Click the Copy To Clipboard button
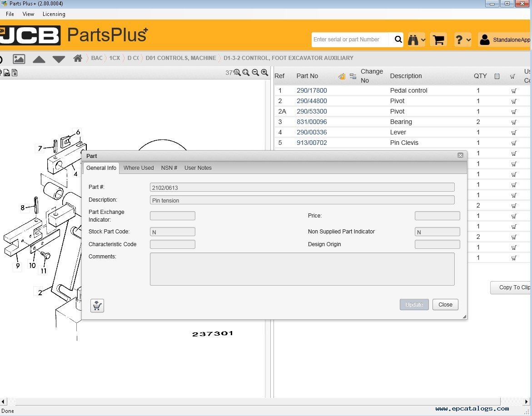This screenshot has width=532, height=416. (511, 287)
